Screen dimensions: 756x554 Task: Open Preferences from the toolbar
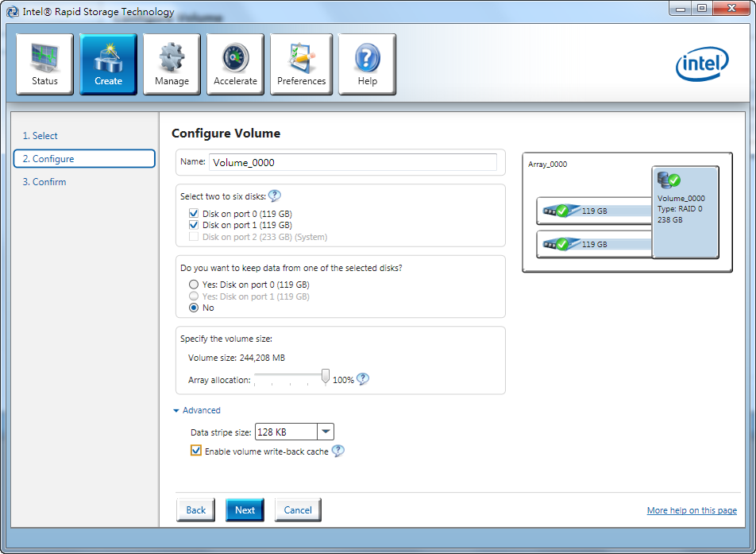[301, 64]
